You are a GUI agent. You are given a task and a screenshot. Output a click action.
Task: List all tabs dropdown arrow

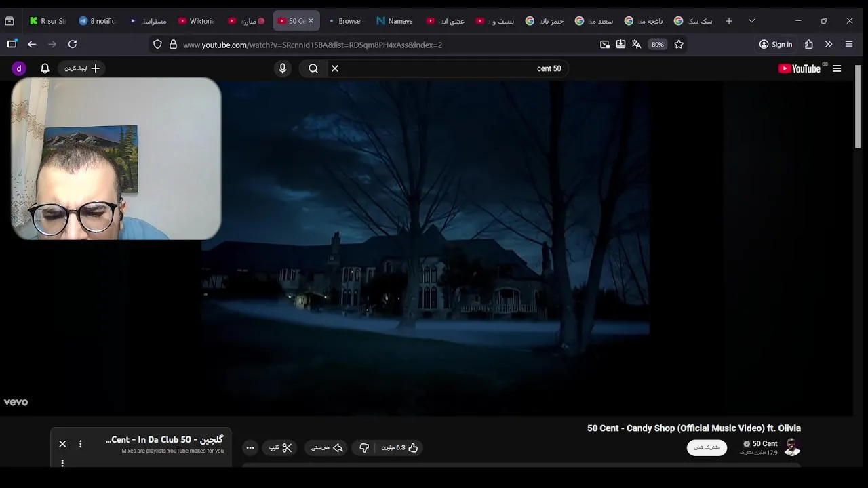tap(751, 21)
